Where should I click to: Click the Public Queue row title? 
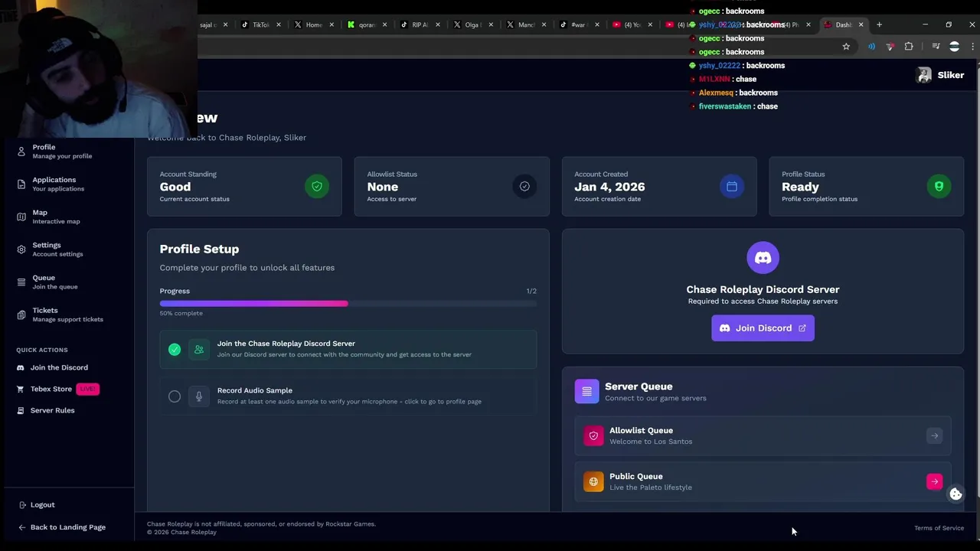[x=635, y=477]
